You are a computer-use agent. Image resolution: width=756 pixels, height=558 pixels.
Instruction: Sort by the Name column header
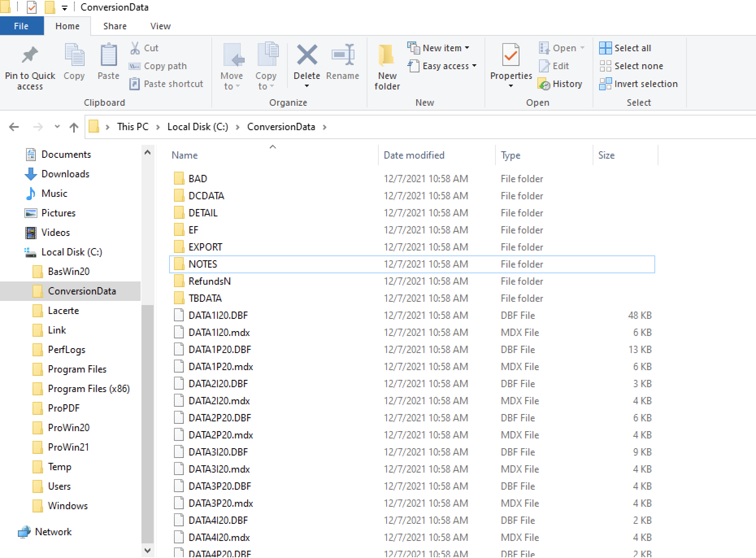click(x=185, y=155)
